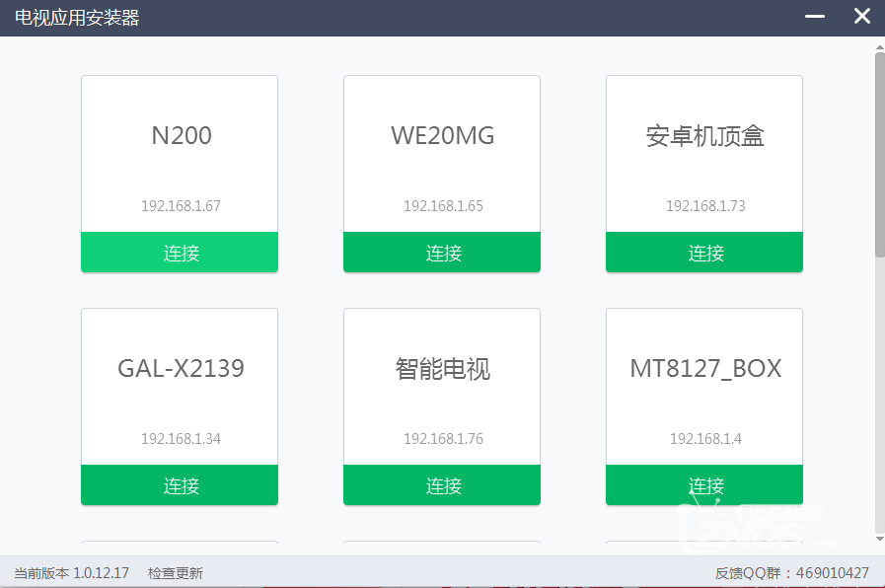Click IP address 192.168.1.4
885x588 pixels.
[705, 438]
